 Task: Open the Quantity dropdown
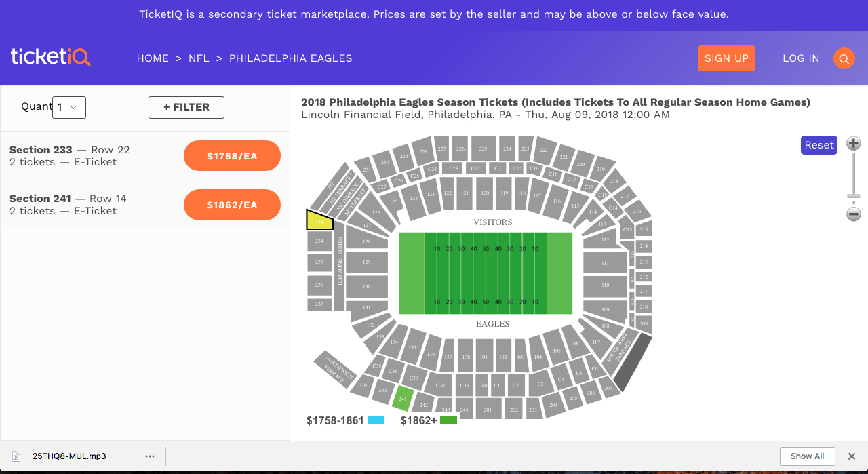coord(69,107)
